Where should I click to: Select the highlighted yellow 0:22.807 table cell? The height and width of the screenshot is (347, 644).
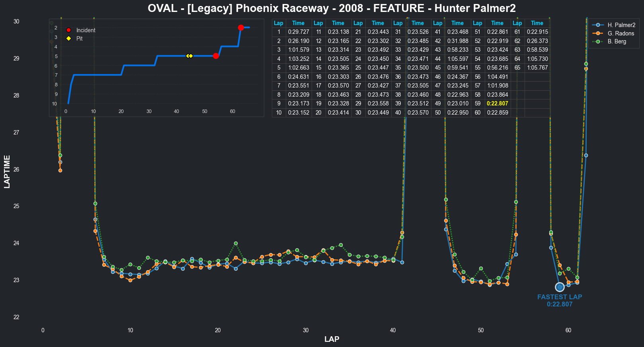[x=497, y=103]
